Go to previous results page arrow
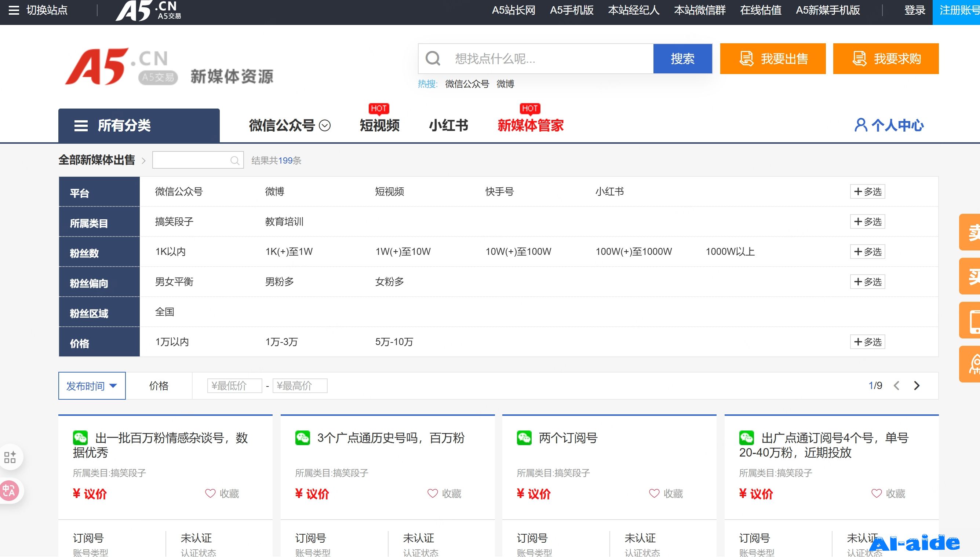 [x=897, y=386]
